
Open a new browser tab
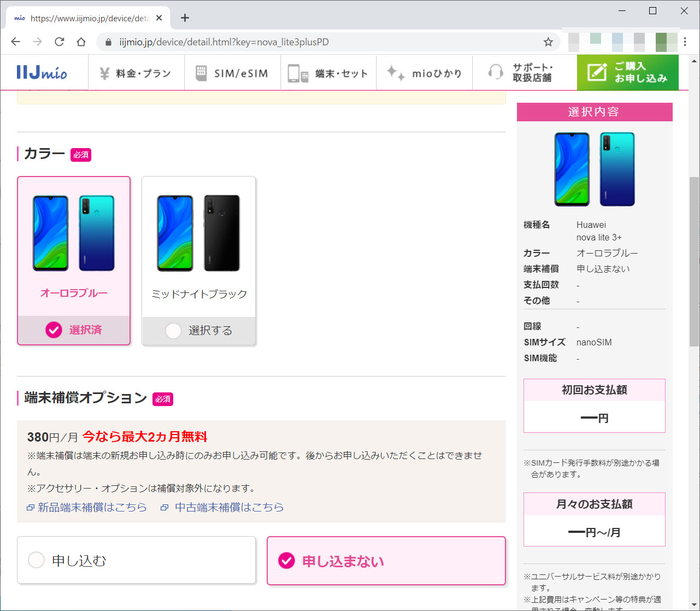click(185, 18)
